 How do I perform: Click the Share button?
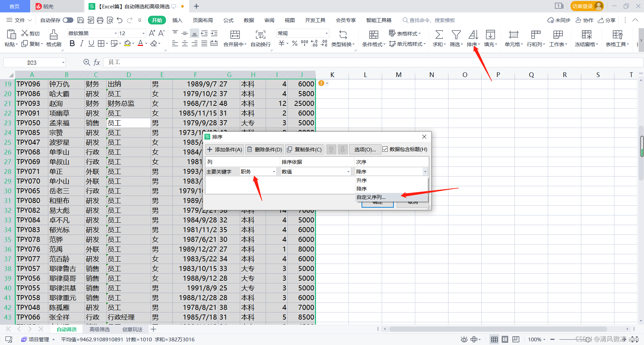(x=607, y=20)
